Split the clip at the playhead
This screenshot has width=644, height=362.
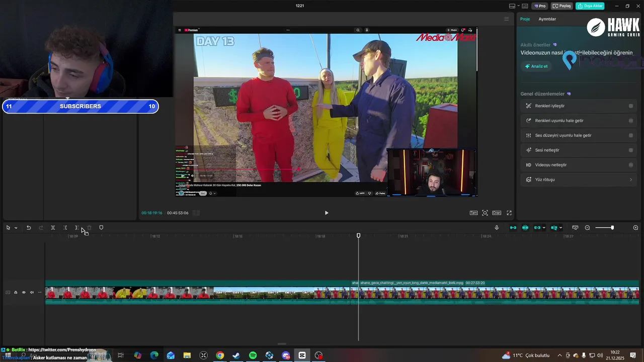click(53, 228)
